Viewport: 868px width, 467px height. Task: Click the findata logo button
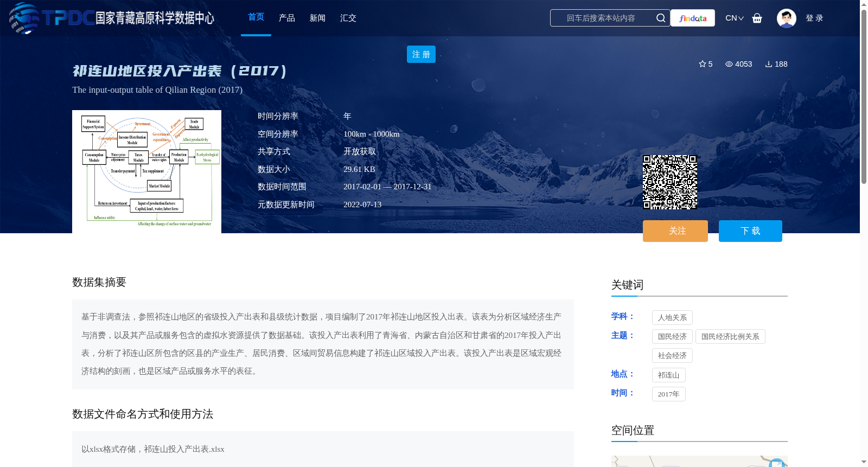(x=693, y=18)
